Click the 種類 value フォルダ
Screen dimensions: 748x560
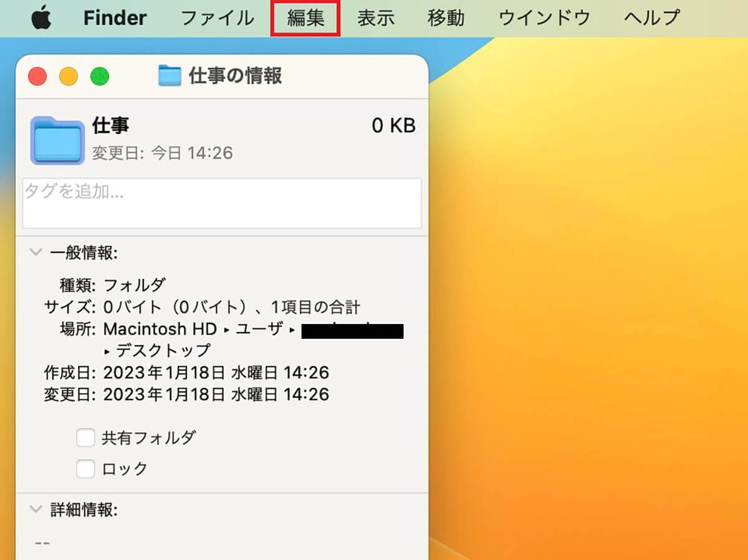pyautogui.click(x=135, y=285)
